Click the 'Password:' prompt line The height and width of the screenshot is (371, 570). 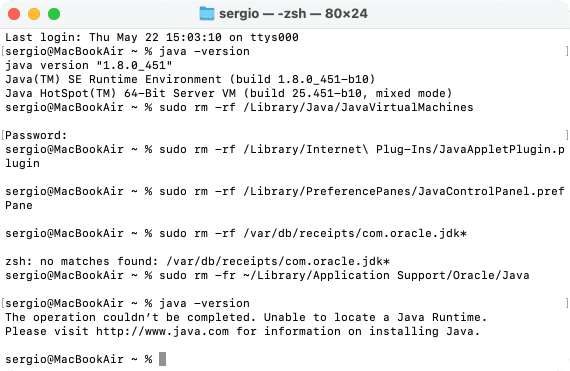tap(36, 136)
